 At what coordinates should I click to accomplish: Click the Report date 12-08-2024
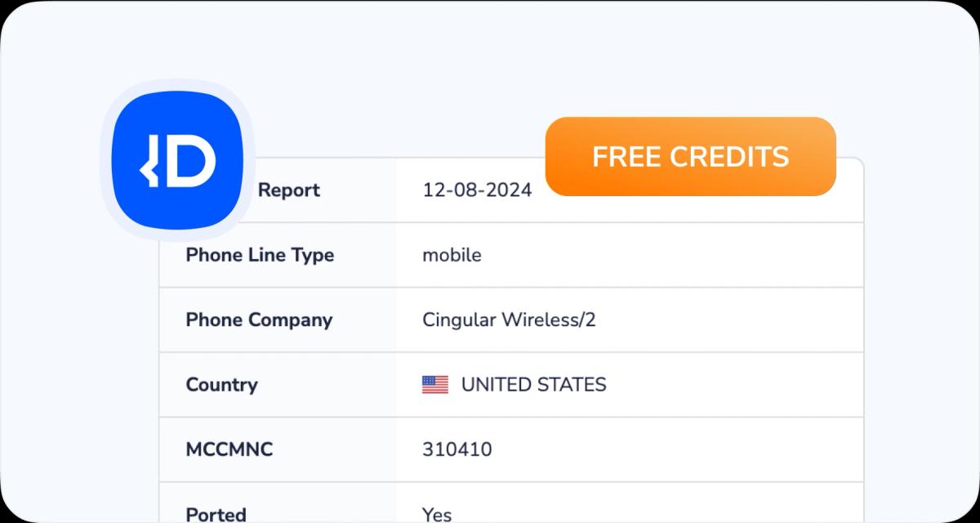pyautogui.click(x=477, y=190)
